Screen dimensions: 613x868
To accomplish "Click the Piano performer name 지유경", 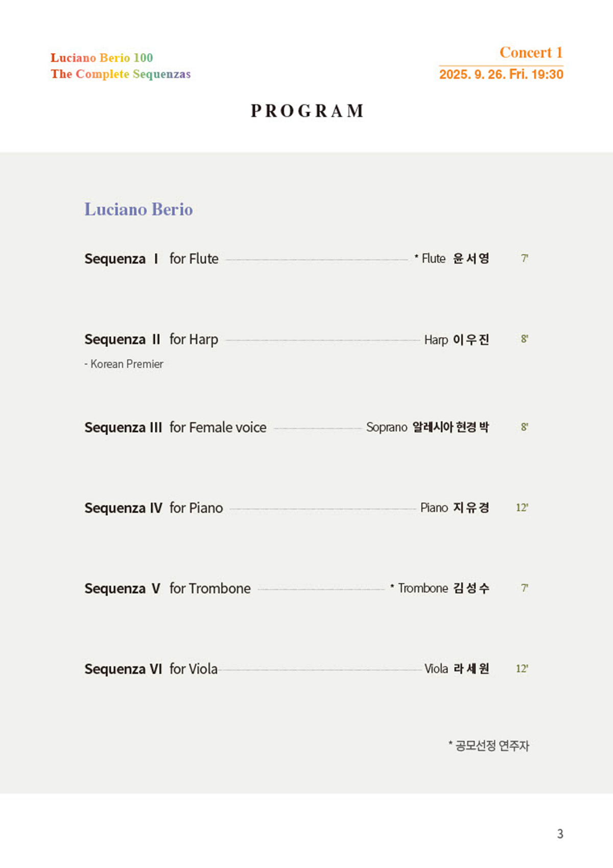I will (471, 508).
